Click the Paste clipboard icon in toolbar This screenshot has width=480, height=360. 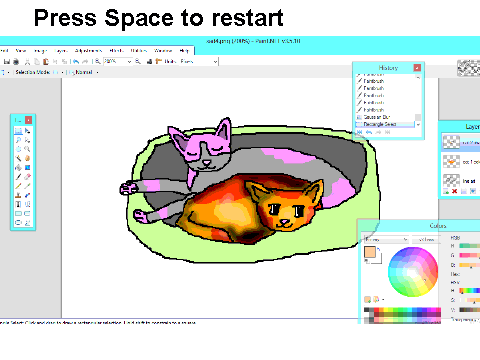click(46, 61)
